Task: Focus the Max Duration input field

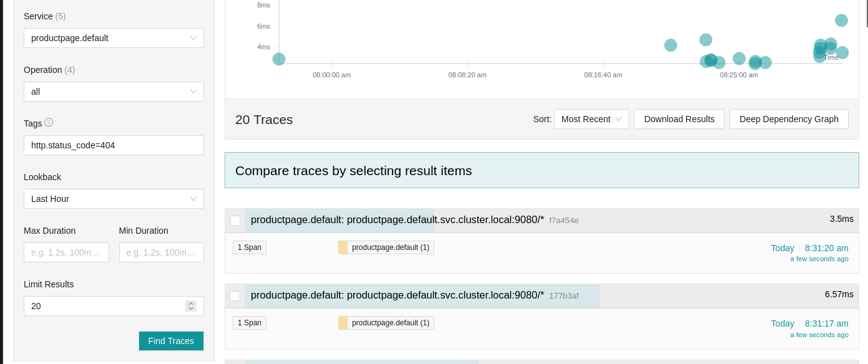Action: pyautogui.click(x=66, y=252)
